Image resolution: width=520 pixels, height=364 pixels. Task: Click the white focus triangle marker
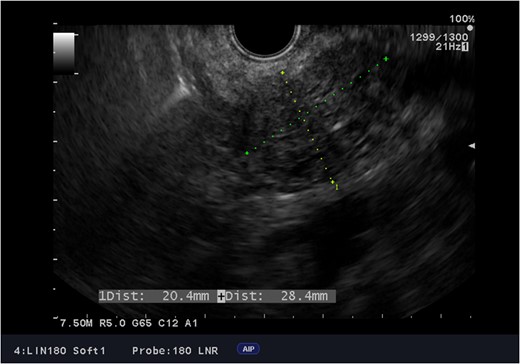coord(472,146)
